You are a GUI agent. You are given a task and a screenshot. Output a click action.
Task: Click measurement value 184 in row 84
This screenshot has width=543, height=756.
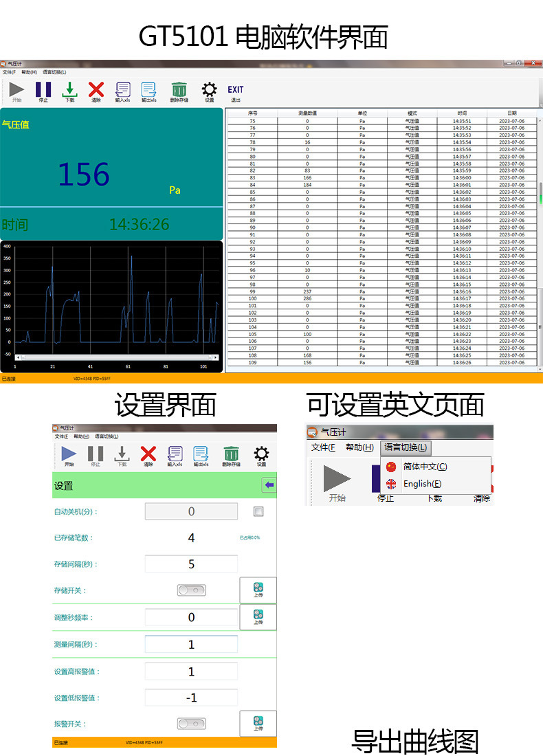point(307,185)
